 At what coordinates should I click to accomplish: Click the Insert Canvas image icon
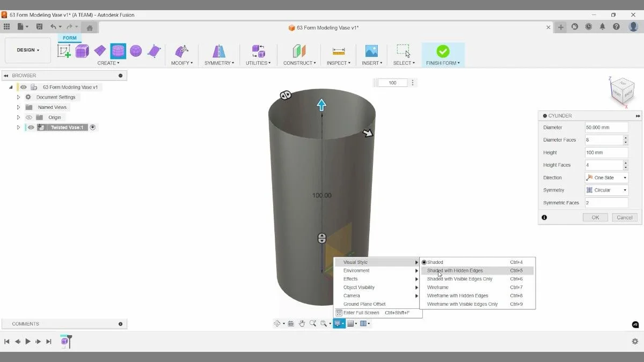[x=371, y=50]
